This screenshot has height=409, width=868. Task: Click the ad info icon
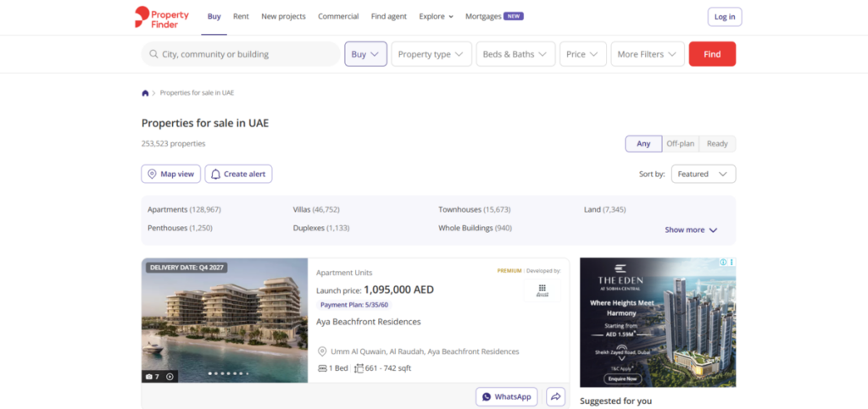click(x=723, y=262)
